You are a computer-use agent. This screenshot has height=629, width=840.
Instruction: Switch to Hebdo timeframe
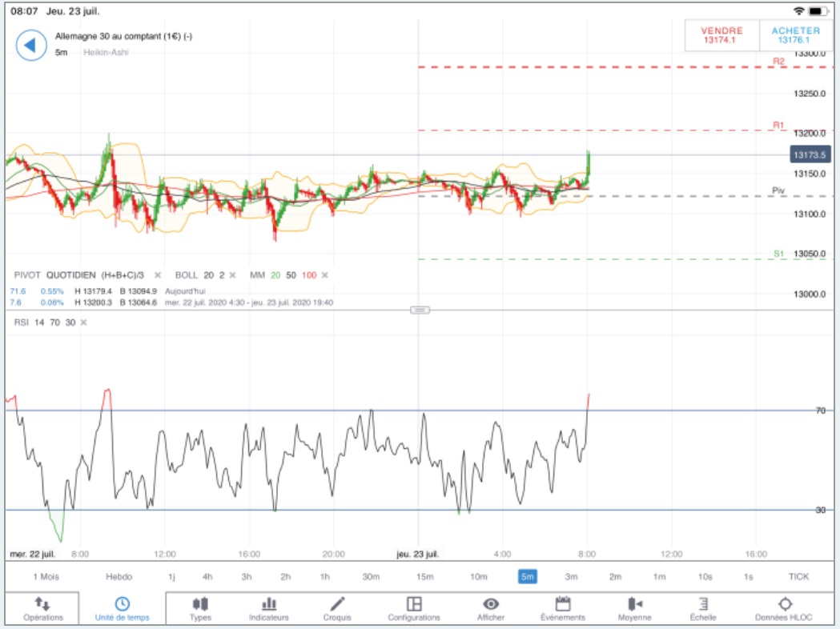coord(119,576)
